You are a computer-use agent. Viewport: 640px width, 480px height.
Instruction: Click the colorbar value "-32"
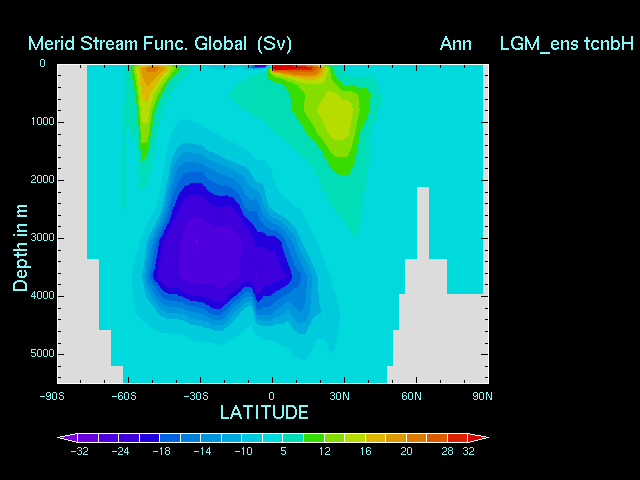click(x=80, y=451)
